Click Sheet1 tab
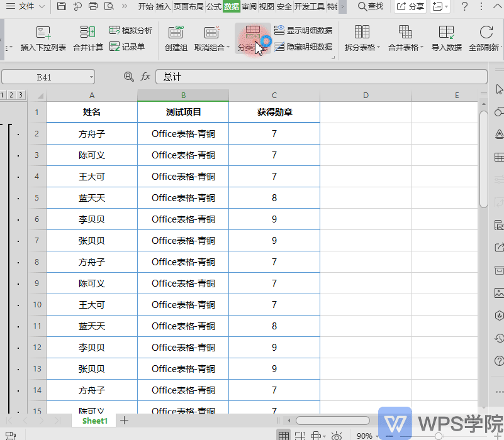 coord(95,421)
